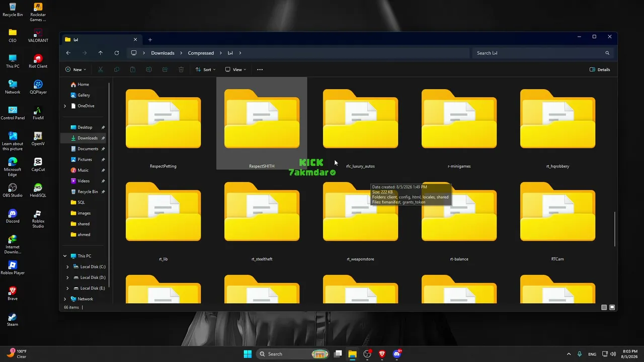Click the Cut scissors icon in the toolbar
This screenshot has width=644, height=362.
point(101,69)
